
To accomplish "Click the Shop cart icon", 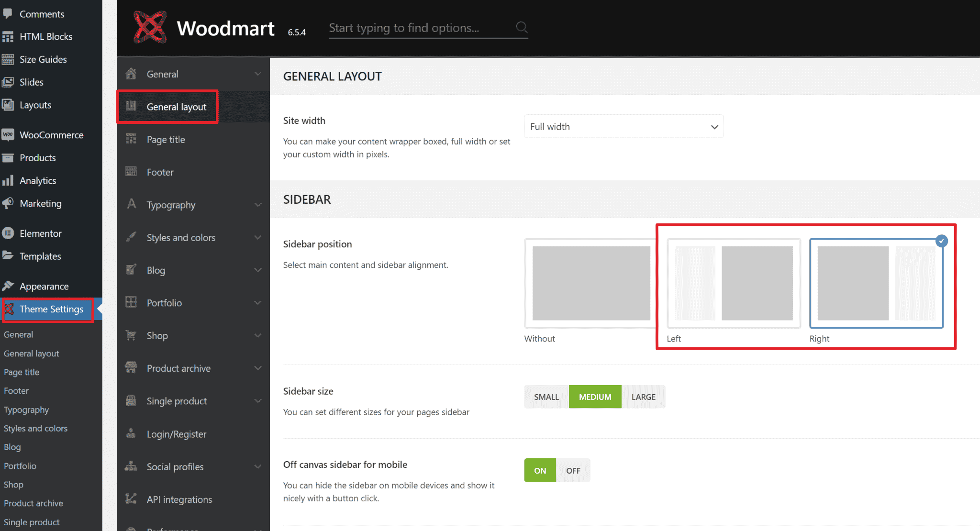I will coord(131,335).
